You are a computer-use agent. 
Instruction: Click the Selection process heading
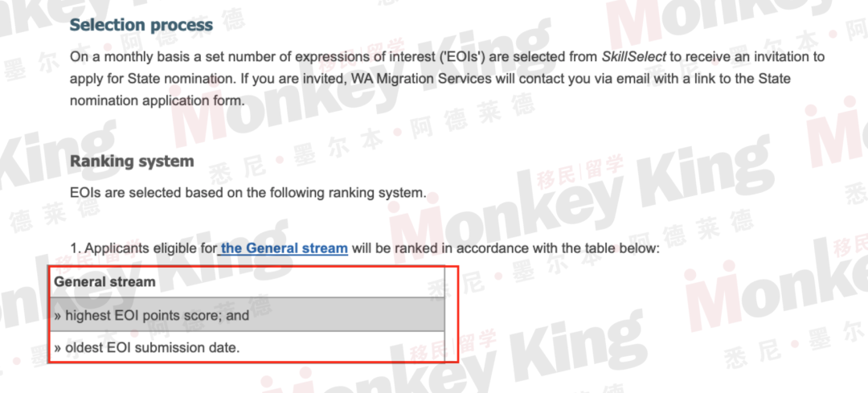point(141,26)
